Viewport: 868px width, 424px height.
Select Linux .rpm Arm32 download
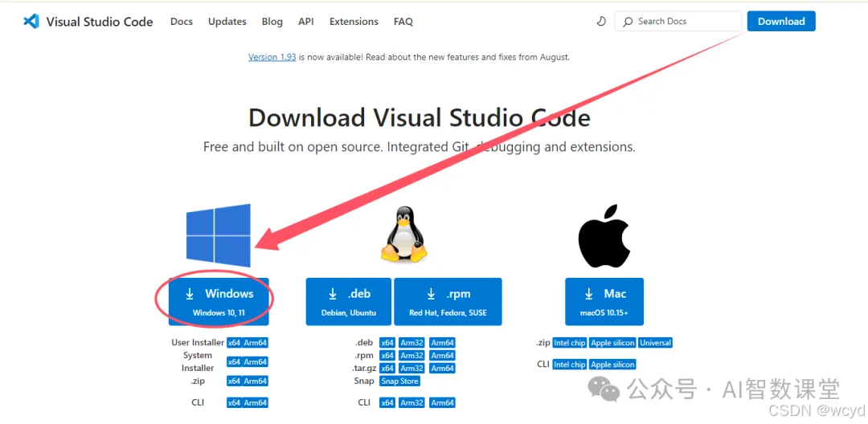pyautogui.click(x=411, y=356)
